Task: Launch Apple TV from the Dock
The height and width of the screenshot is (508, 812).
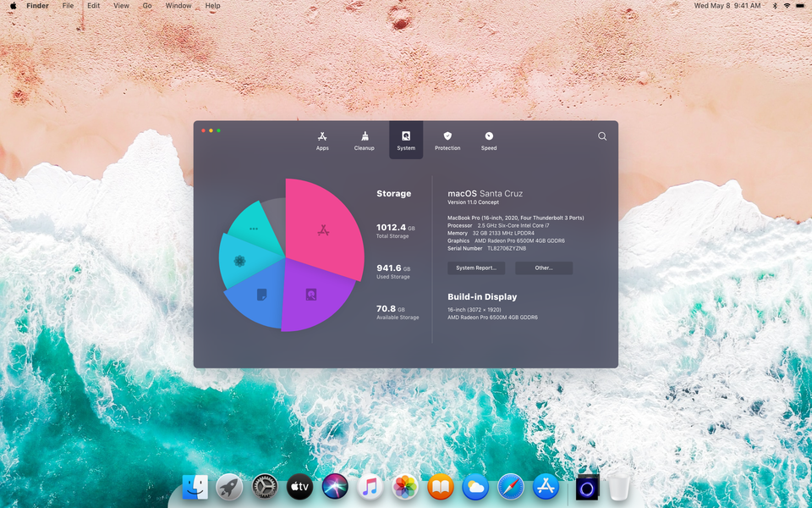Action: [299, 488]
